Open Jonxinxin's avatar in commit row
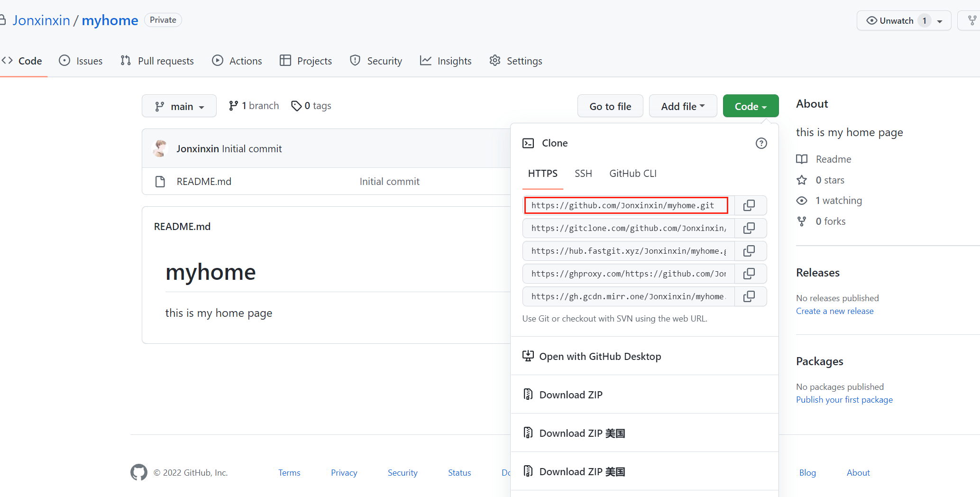Viewport: 980px width, 497px height. [x=160, y=148]
